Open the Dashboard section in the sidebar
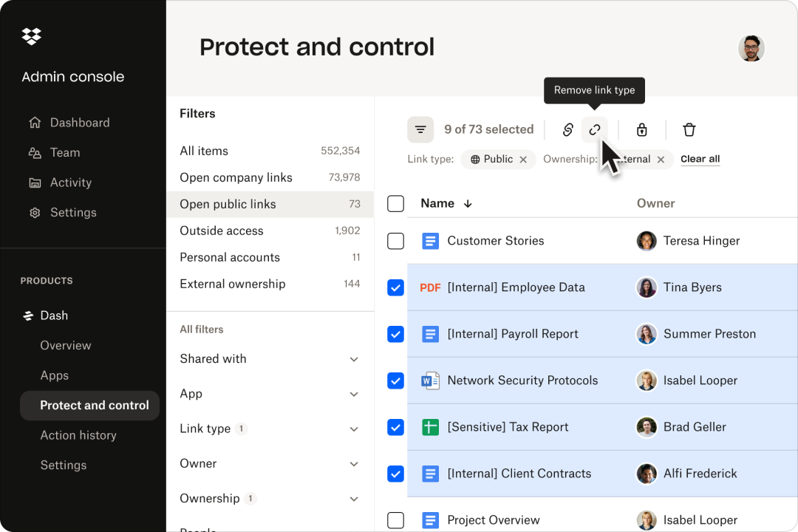This screenshot has width=798, height=532. (x=80, y=122)
